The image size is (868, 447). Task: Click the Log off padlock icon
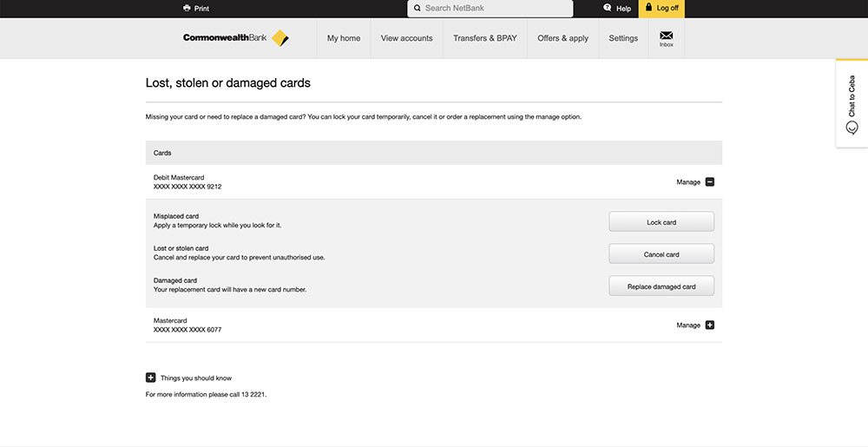(x=648, y=7)
